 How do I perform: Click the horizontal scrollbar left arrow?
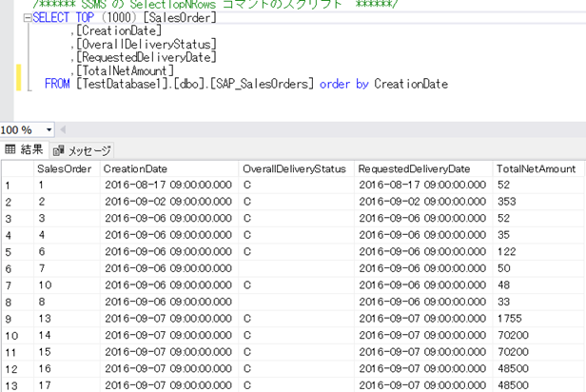coord(63,130)
